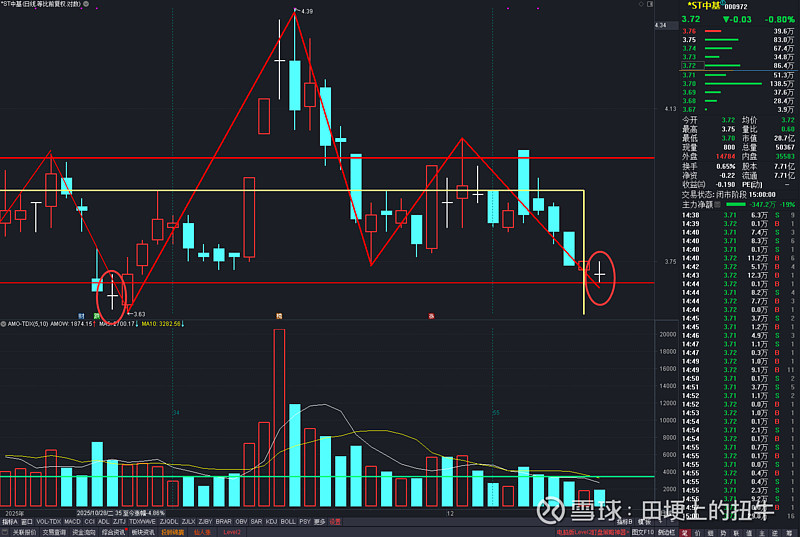Viewport: 800px width, 537px height.
Task: Click the plus zoom button near 模板
Action: pyautogui.click(x=660, y=522)
